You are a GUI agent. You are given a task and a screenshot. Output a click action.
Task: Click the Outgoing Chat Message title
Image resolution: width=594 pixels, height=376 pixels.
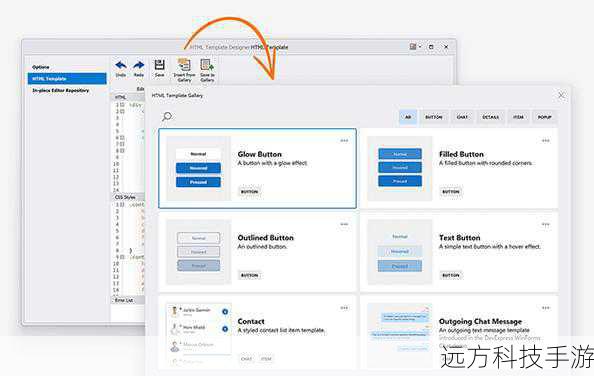click(480, 321)
